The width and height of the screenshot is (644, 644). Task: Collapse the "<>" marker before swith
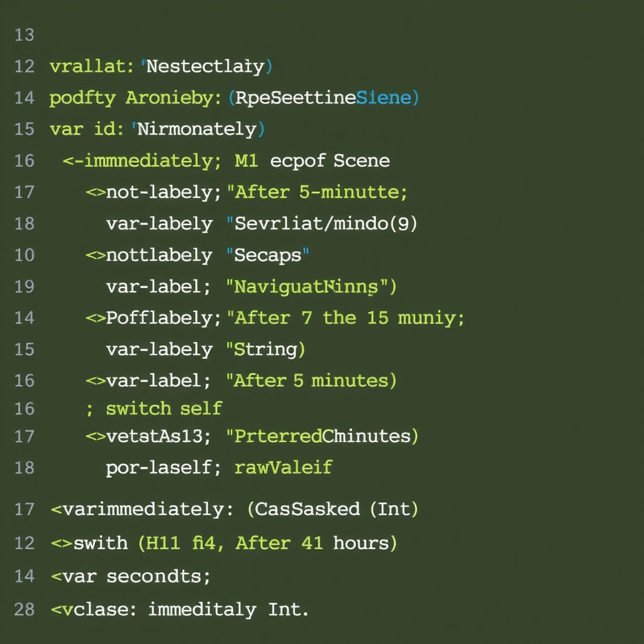click(x=62, y=542)
